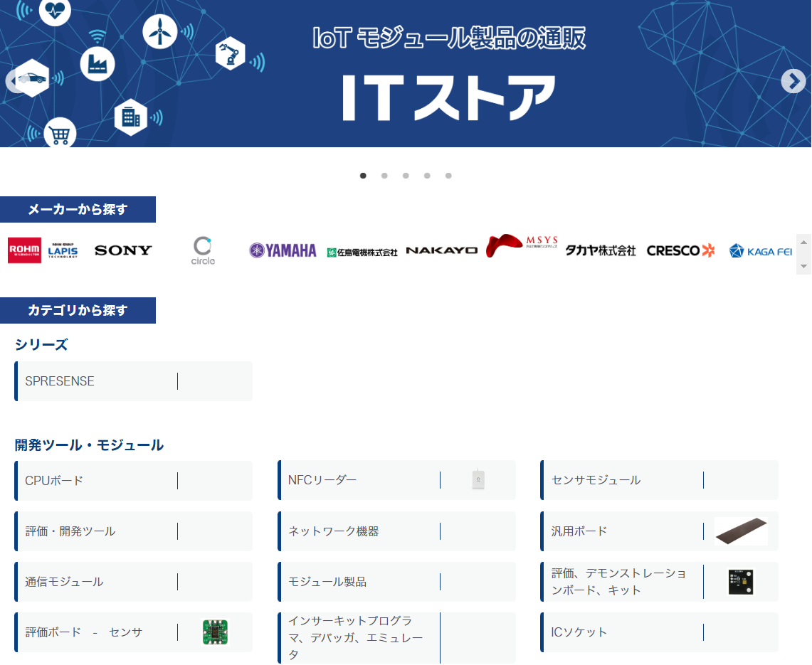Open the ネットワーク機器 category
The height and width of the screenshot is (665, 812).
click(x=396, y=531)
